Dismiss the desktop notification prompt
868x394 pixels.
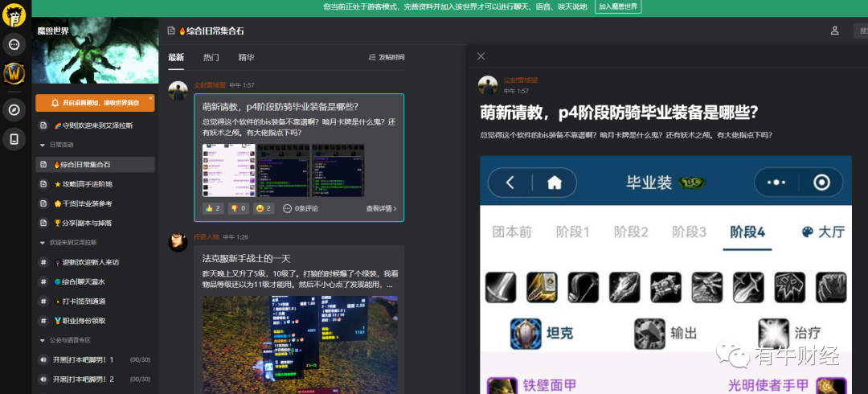point(150,98)
